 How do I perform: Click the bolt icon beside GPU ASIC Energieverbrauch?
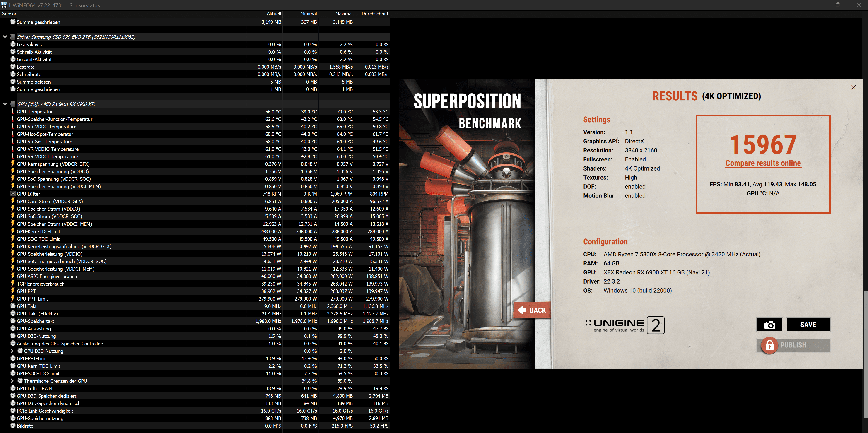pos(13,276)
